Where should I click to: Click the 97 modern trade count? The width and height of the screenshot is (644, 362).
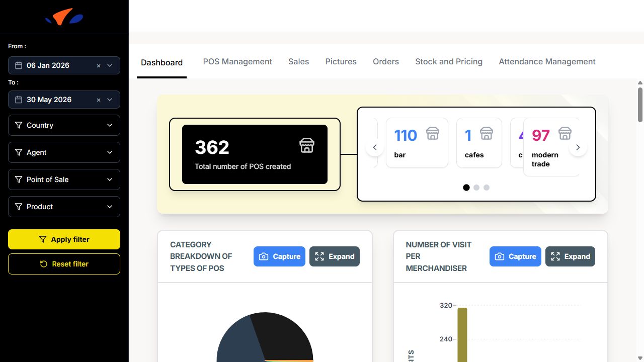pyautogui.click(x=541, y=135)
